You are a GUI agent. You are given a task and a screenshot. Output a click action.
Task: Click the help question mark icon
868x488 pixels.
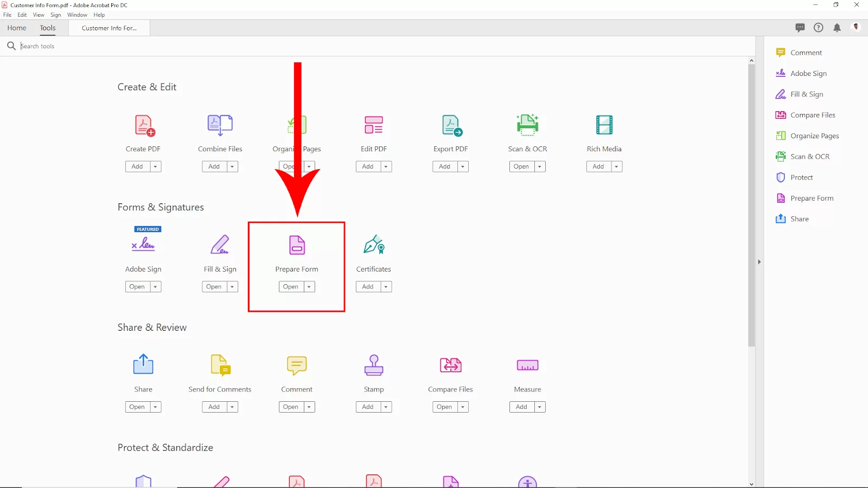tap(819, 28)
